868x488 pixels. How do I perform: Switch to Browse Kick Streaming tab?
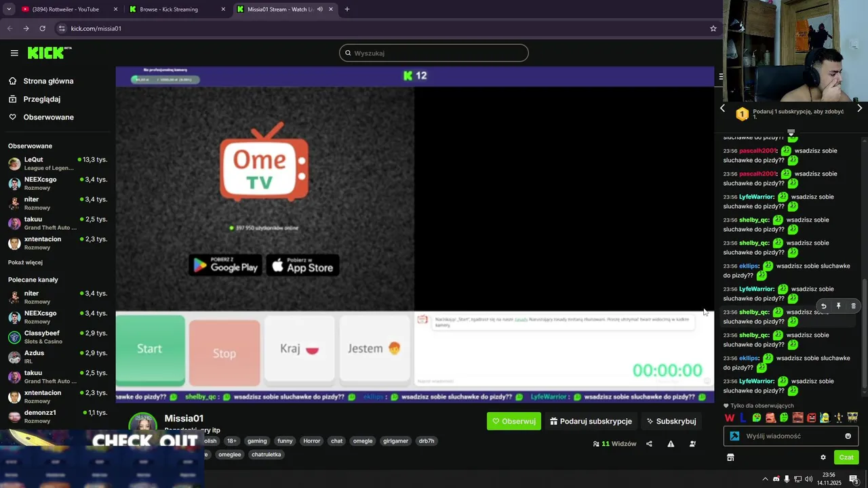(x=178, y=9)
